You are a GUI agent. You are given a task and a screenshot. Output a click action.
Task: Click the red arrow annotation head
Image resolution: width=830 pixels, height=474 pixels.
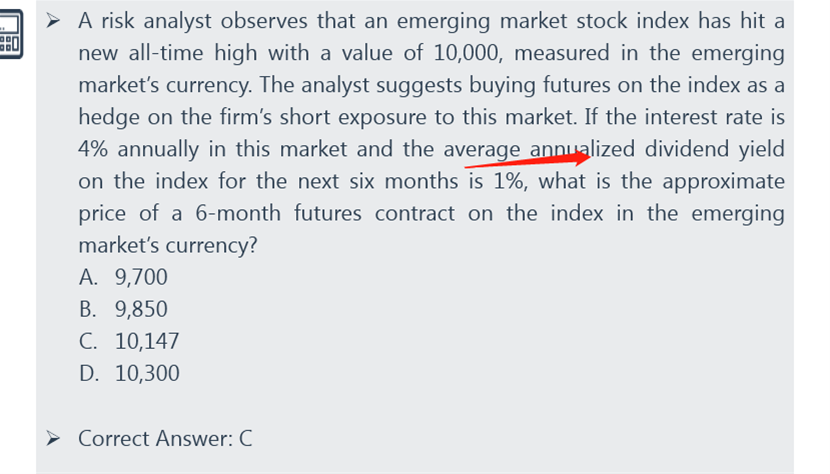(582, 157)
